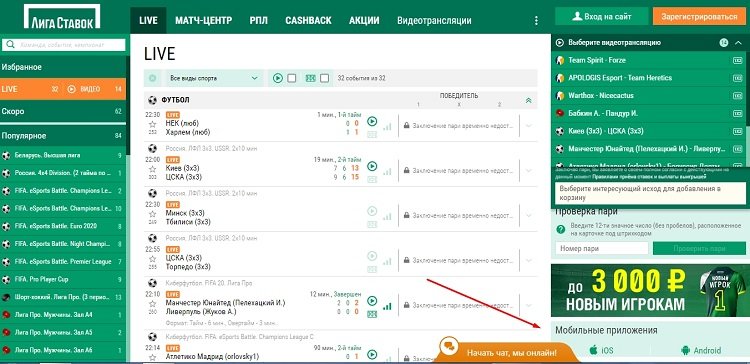Play video for Киев (3x3) match in list
This screenshot has width=750, height=364.
click(x=372, y=166)
